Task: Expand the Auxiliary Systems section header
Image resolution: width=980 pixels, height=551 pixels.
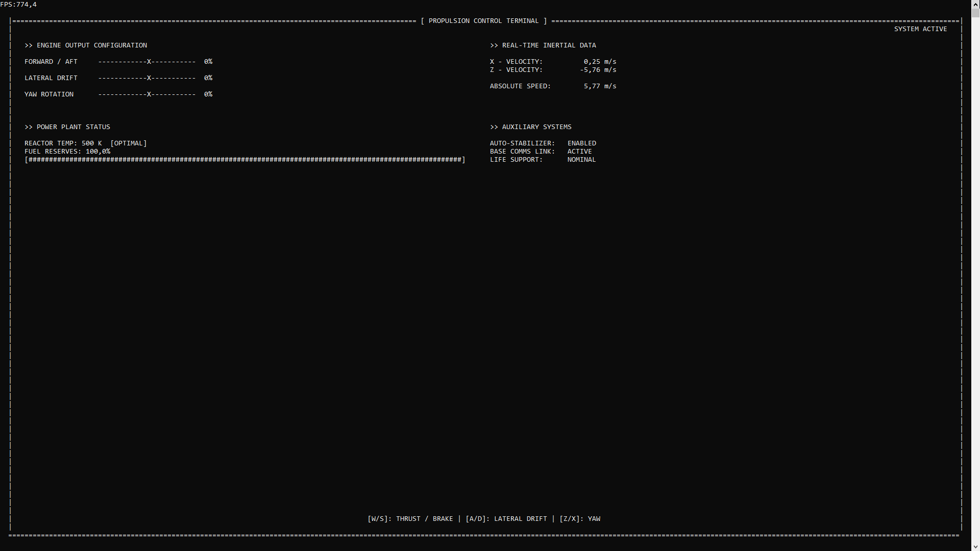Action: tap(530, 127)
